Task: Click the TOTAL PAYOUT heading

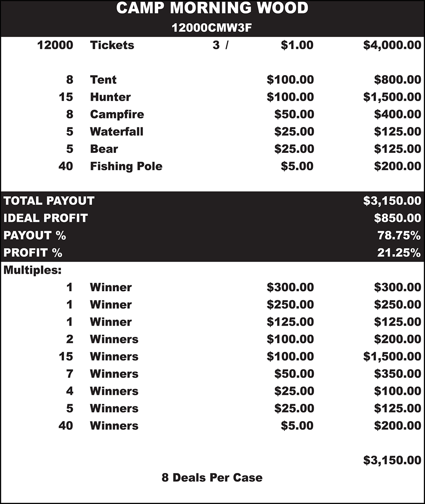Action: tap(49, 201)
